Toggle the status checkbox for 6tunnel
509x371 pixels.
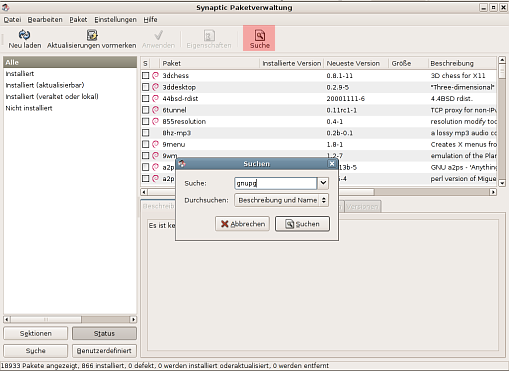(145, 110)
